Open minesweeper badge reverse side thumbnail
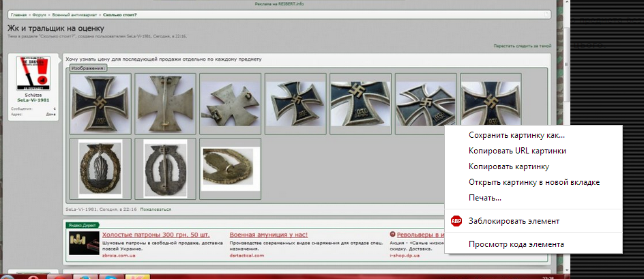Image resolution: width=644 pixels, height=279 pixels. 166,169
